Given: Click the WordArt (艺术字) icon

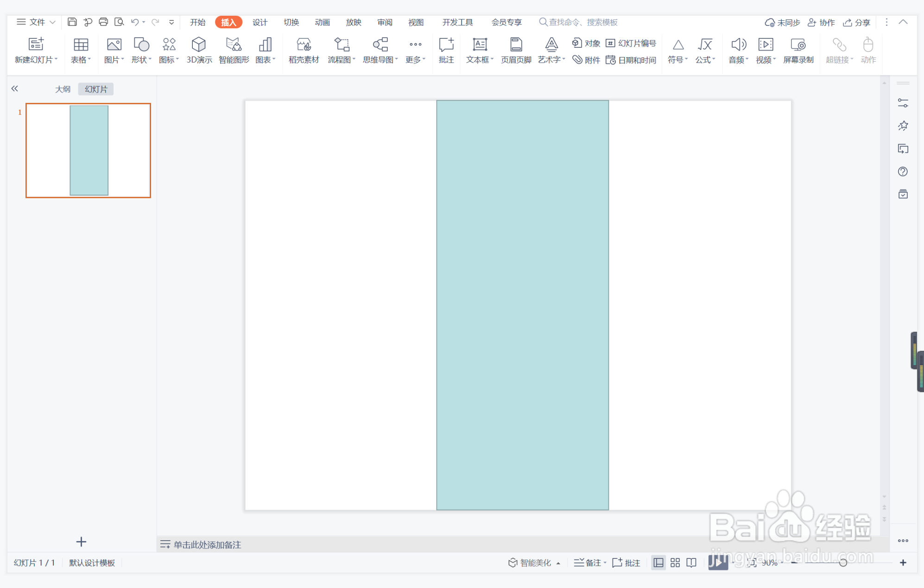Looking at the screenshot, I should pos(551,44).
